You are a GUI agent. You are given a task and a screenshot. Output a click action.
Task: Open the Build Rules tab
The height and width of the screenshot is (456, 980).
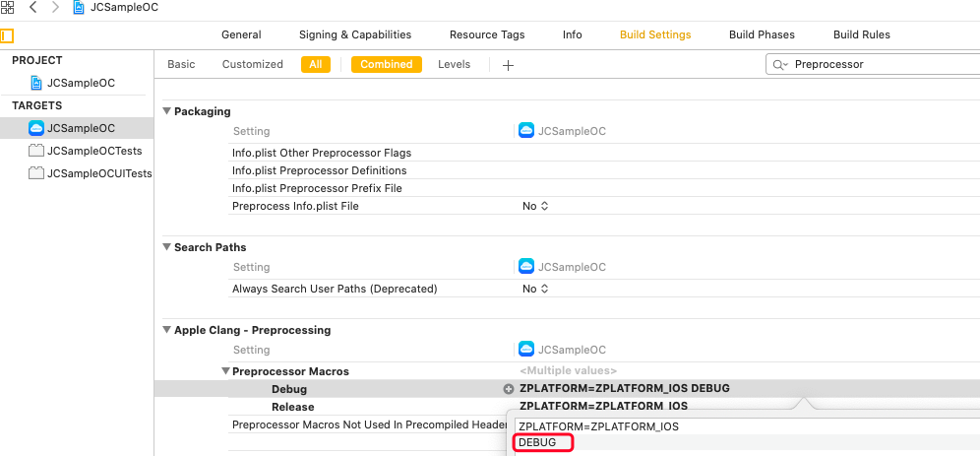861,34
